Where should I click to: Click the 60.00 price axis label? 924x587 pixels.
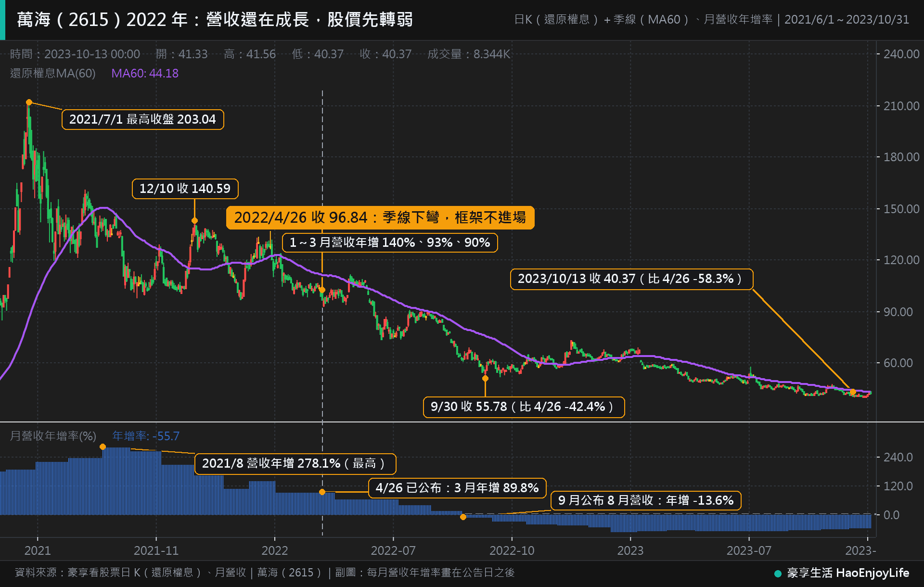[x=898, y=363]
